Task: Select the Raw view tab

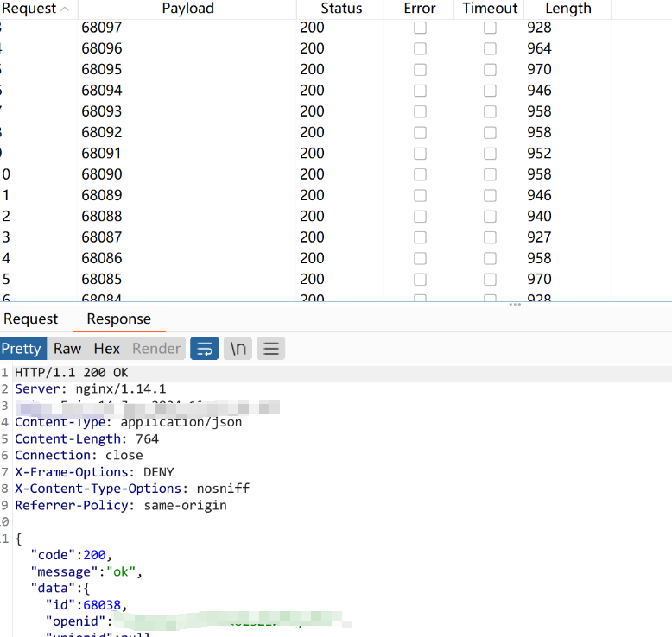Action: pyautogui.click(x=67, y=349)
